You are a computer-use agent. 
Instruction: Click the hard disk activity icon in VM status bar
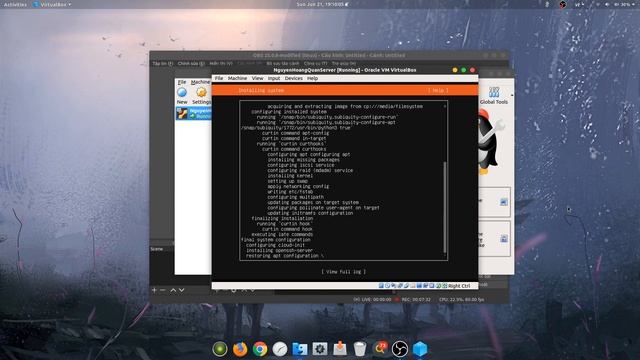[381, 286]
